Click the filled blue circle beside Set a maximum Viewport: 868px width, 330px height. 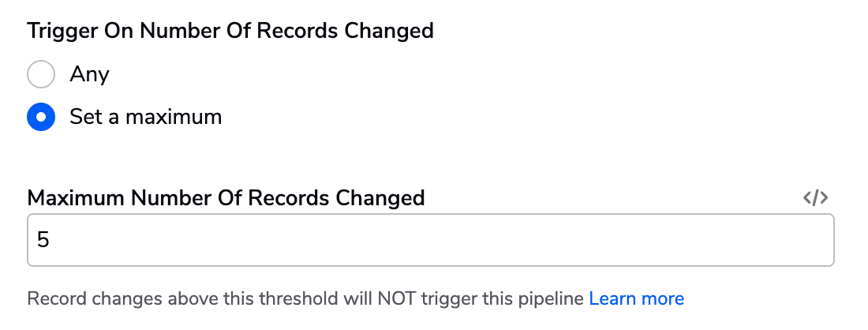41,117
